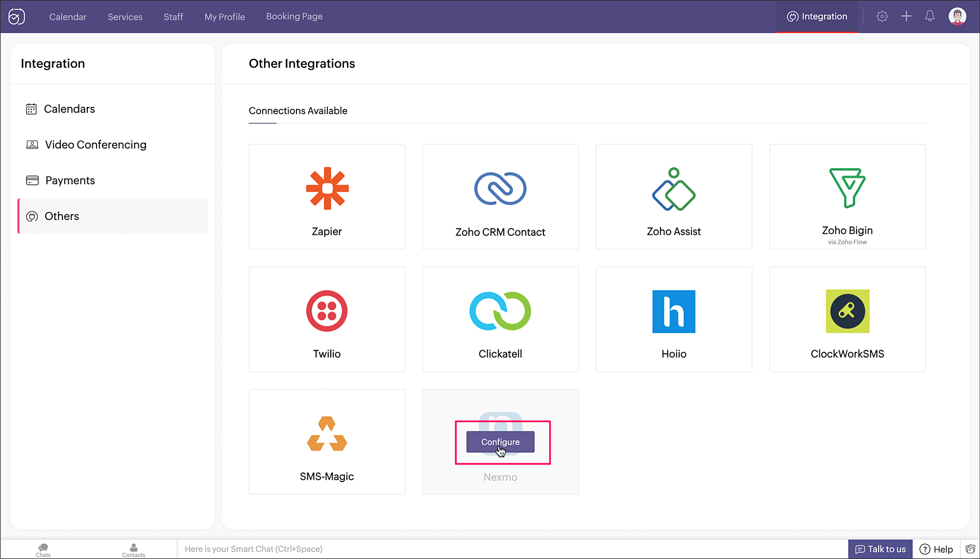Open the notifications bell icon
The image size is (980, 559).
click(x=930, y=16)
